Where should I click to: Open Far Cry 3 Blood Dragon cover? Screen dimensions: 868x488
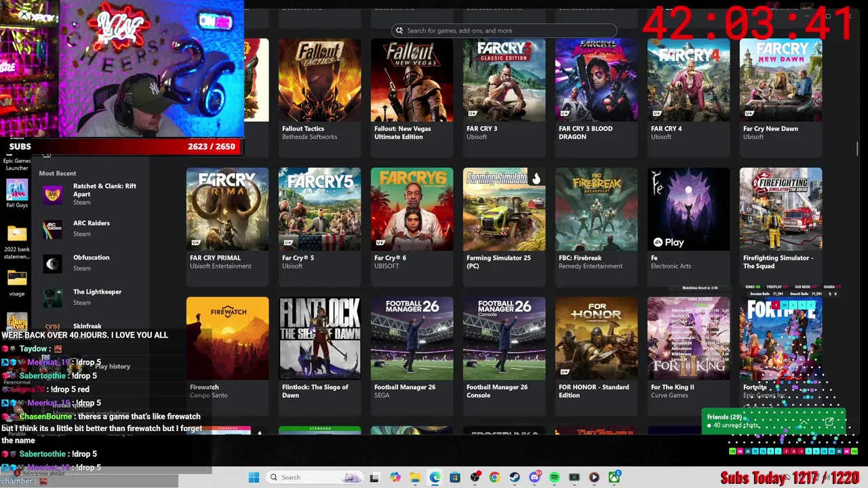click(596, 80)
